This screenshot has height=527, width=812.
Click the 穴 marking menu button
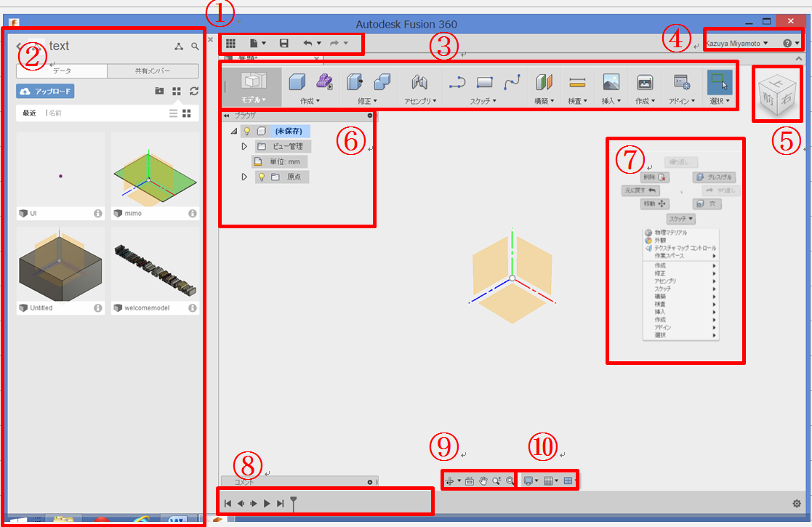707,204
